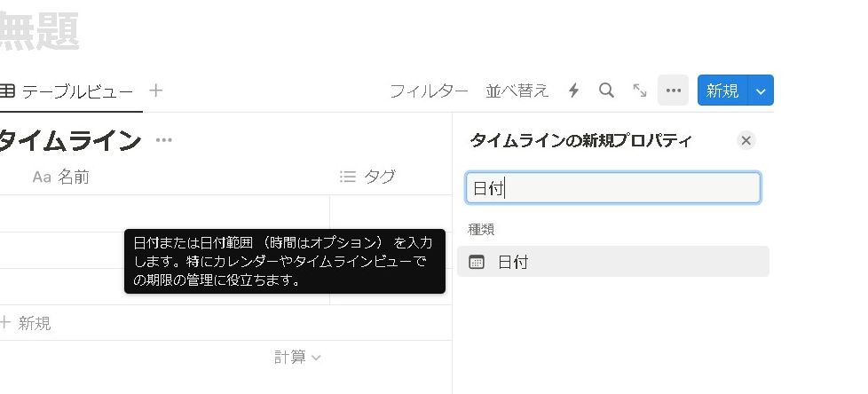
Task: Choose the 日付 property type
Action: tap(613, 262)
